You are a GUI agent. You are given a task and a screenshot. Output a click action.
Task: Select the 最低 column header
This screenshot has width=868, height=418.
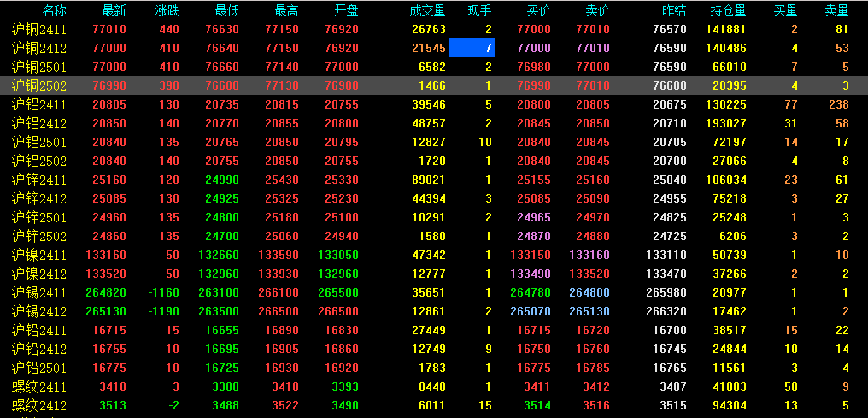[x=227, y=10]
